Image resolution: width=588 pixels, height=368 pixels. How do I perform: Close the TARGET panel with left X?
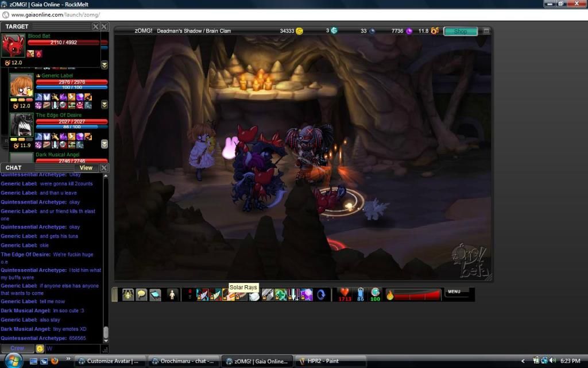[x=96, y=26]
